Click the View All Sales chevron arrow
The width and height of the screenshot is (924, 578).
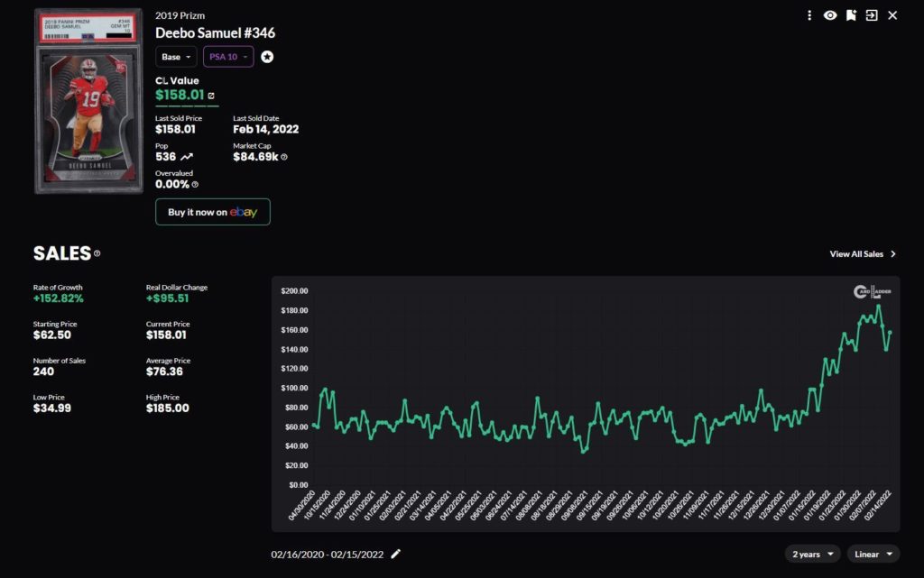coord(893,253)
